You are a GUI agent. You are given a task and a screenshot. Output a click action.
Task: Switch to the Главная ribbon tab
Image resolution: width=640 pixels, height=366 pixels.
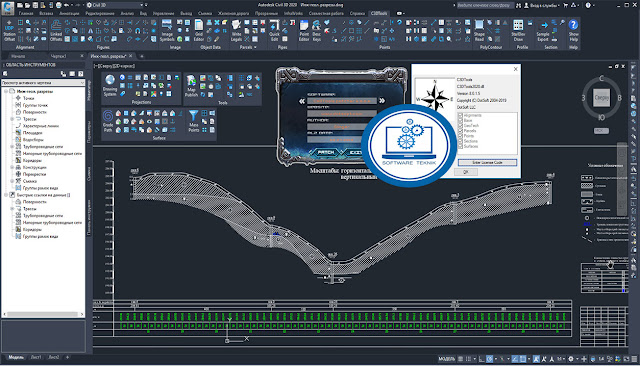pyautogui.click(x=26, y=13)
